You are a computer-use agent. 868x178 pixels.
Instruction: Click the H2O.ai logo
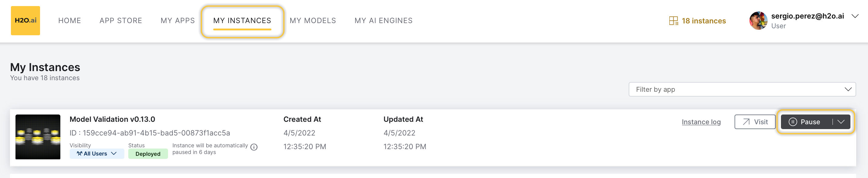coord(25,21)
